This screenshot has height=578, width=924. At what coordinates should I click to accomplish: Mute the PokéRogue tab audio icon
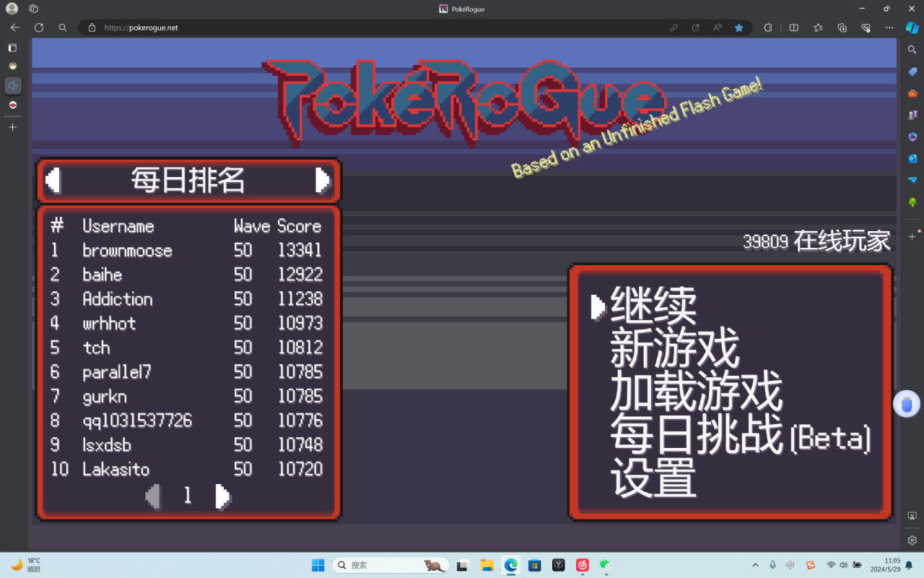pos(12,86)
